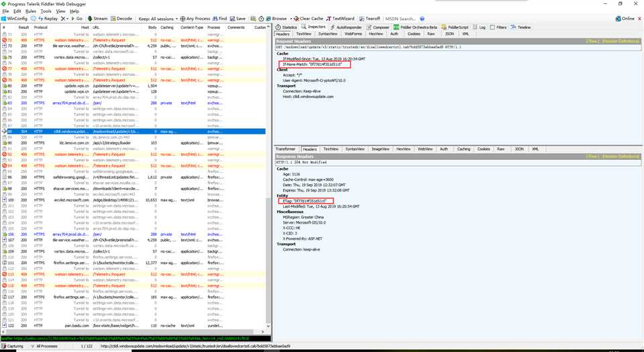
Task: Click the blue help icon beside MSDN Search
Action: click(x=422, y=19)
